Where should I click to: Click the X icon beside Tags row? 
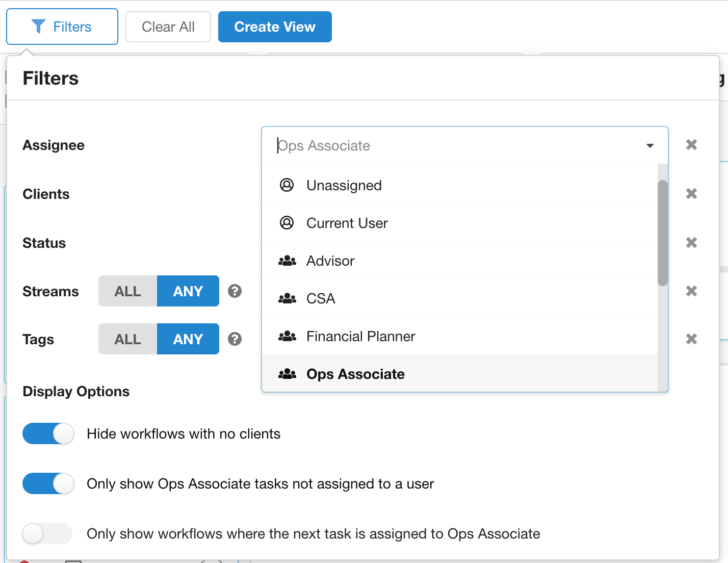pyautogui.click(x=691, y=339)
